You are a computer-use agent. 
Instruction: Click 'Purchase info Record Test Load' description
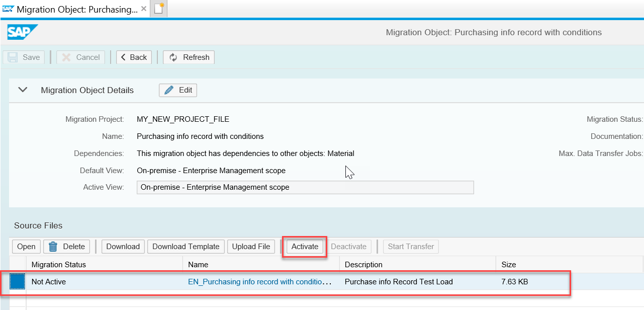pos(399,282)
